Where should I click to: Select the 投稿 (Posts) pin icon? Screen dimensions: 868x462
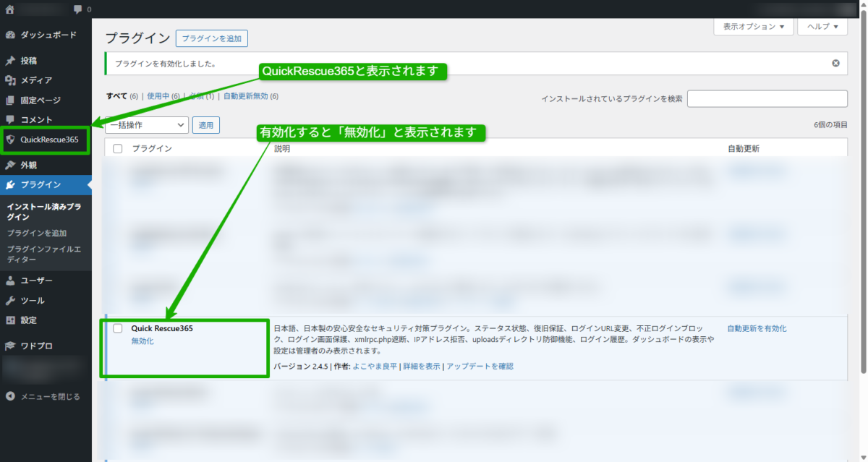click(12, 61)
